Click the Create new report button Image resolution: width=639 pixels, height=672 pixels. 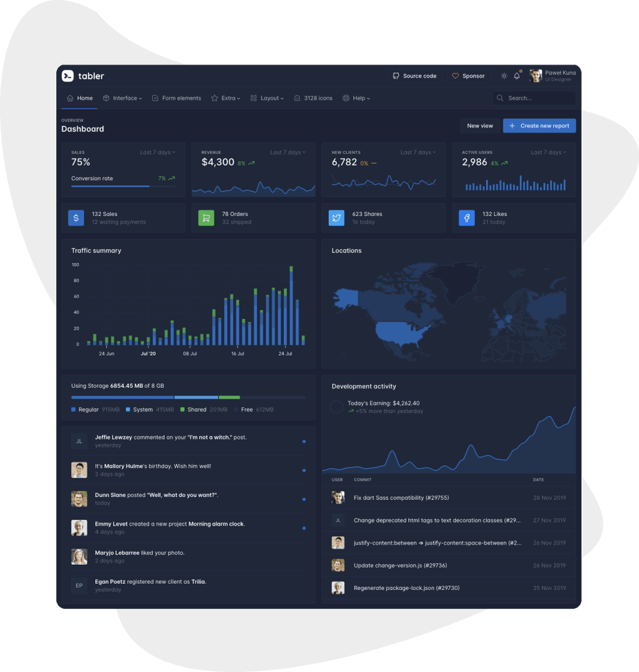click(539, 125)
